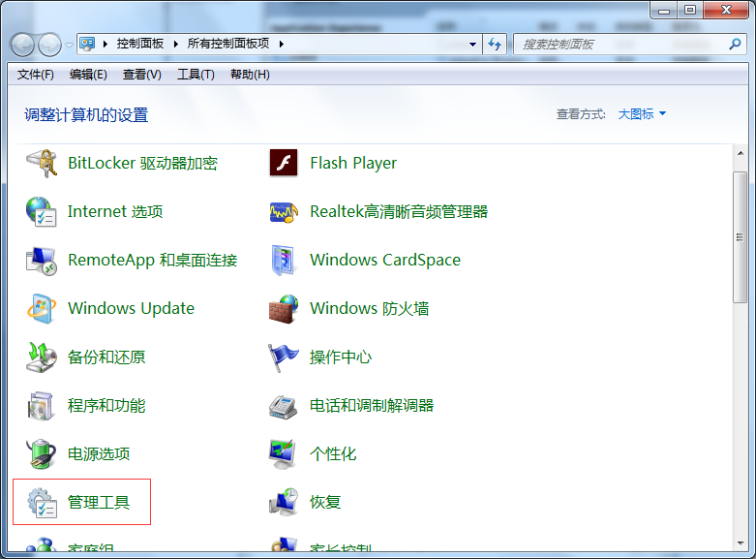Open the 工具(T) menu
756x559 pixels.
point(196,75)
